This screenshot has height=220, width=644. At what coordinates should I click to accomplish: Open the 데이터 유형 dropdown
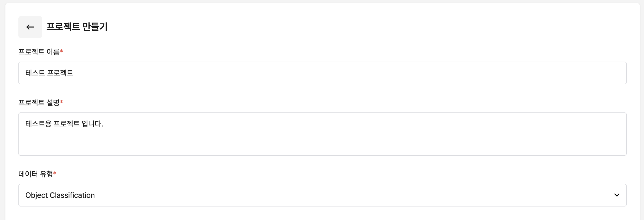322,195
